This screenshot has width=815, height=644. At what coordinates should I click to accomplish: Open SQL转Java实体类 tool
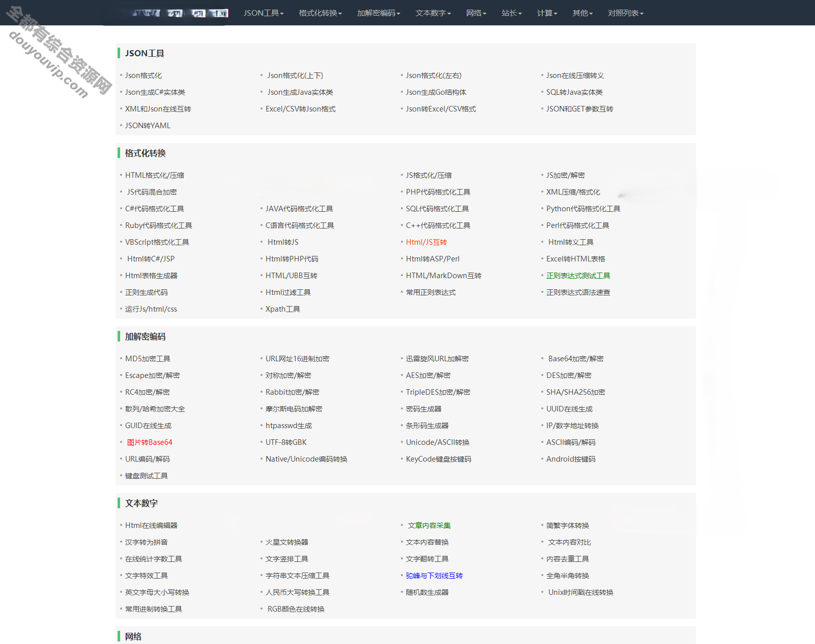[x=575, y=92]
